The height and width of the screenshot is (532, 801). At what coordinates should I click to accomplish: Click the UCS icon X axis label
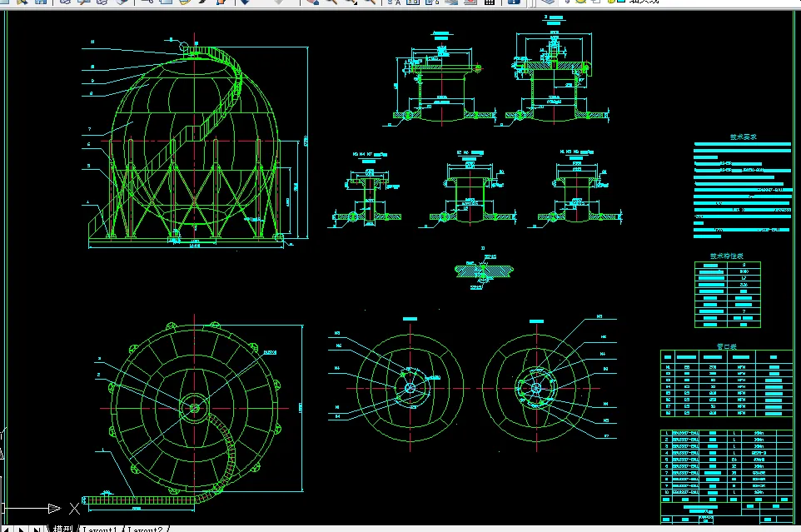pyautogui.click(x=75, y=508)
